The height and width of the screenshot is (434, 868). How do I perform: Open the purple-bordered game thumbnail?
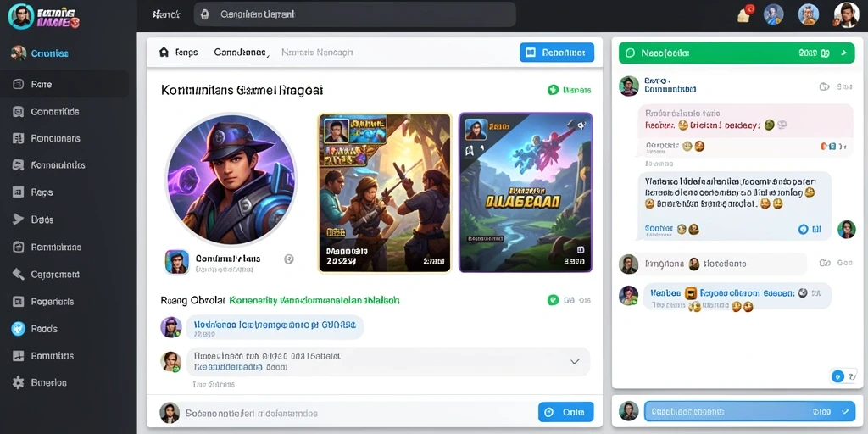(526, 192)
